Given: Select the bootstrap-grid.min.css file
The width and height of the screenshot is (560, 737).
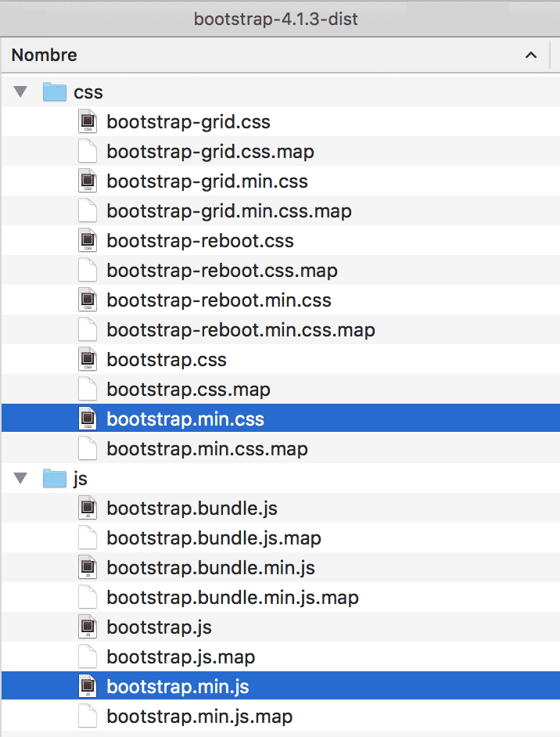Looking at the screenshot, I should click(x=207, y=181).
